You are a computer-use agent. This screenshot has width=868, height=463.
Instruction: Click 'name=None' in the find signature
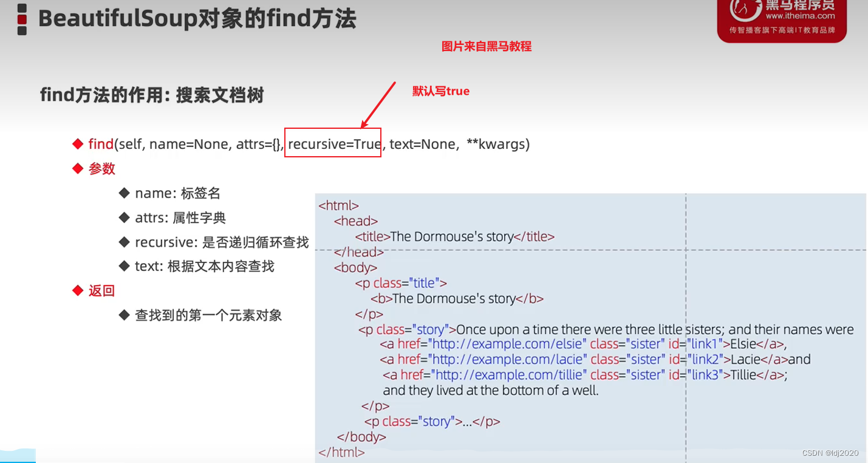tap(188, 144)
